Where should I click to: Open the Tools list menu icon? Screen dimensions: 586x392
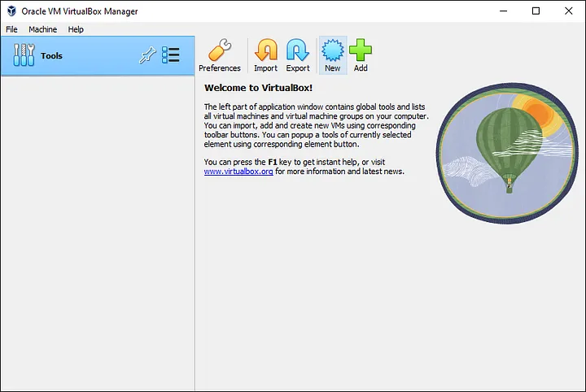(171, 55)
